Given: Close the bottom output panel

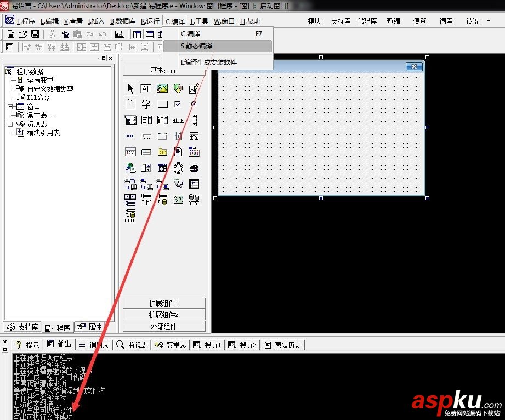Looking at the screenshot, I should [x=5, y=342].
